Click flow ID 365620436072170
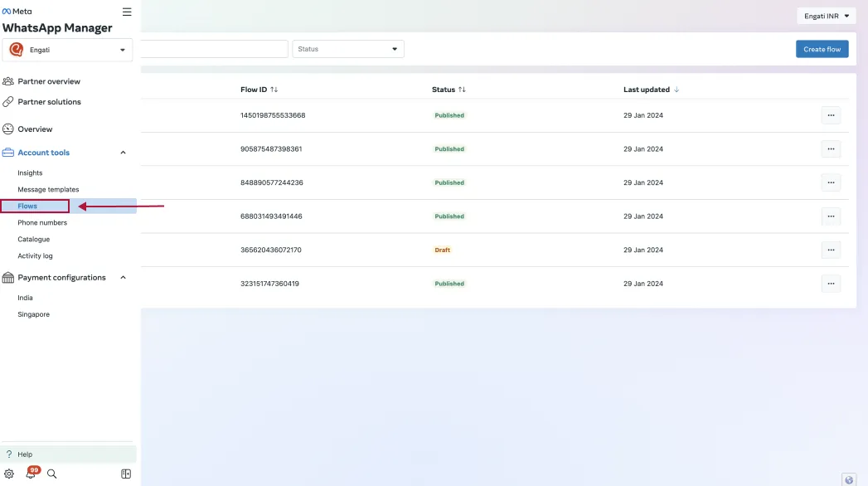 coord(271,250)
